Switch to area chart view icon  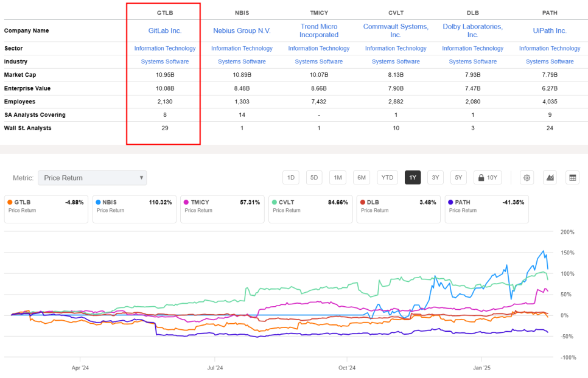(x=550, y=178)
